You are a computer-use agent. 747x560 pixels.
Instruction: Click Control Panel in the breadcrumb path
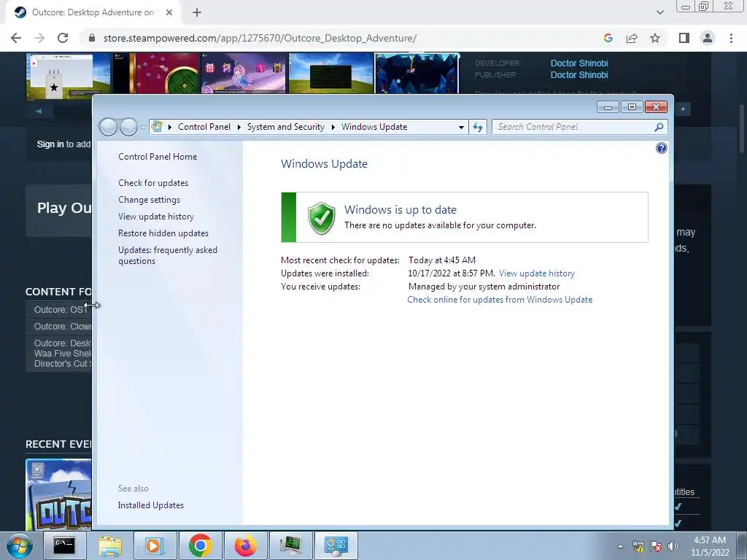click(x=204, y=127)
